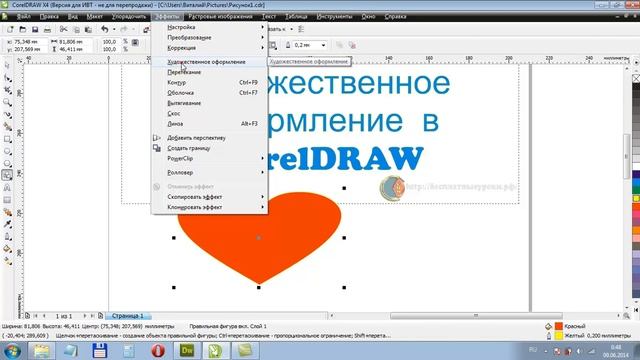Click the Save floppy disk icon
This screenshot has height=360, width=640.
35,29
